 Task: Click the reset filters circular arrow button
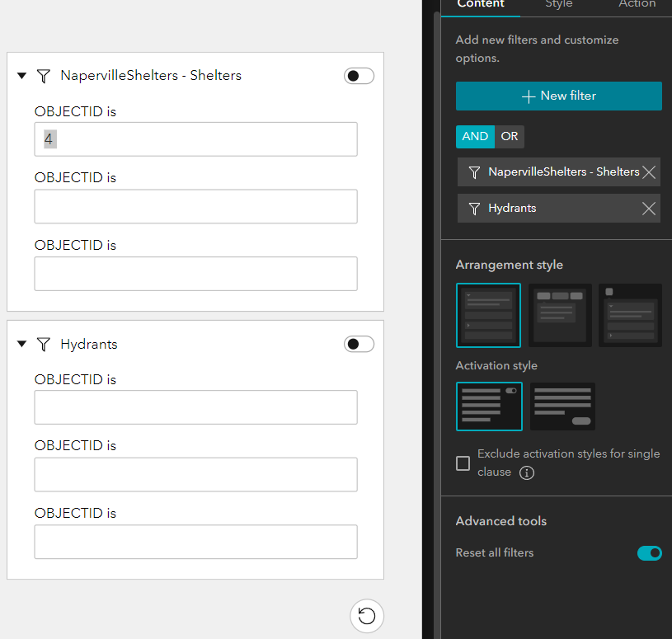(366, 616)
